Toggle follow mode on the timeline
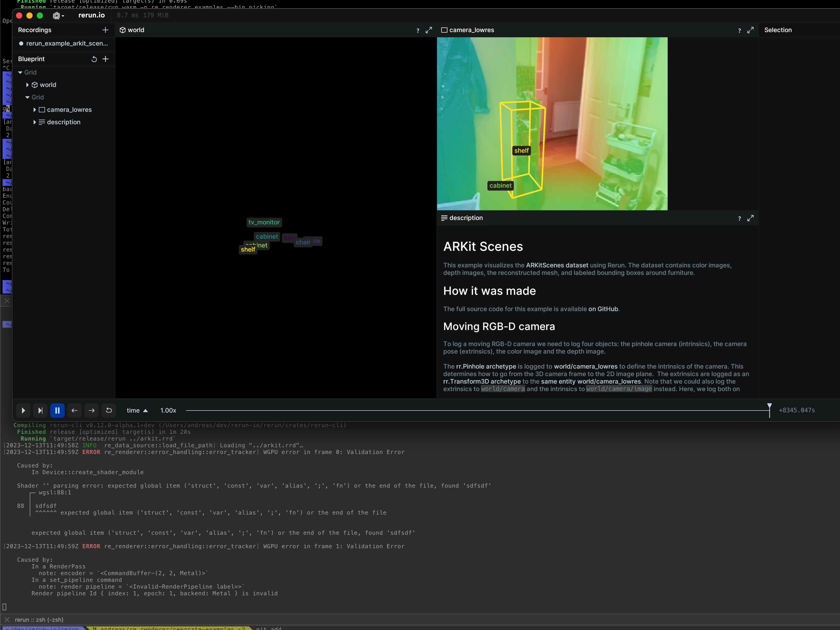 [x=40, y=411]
